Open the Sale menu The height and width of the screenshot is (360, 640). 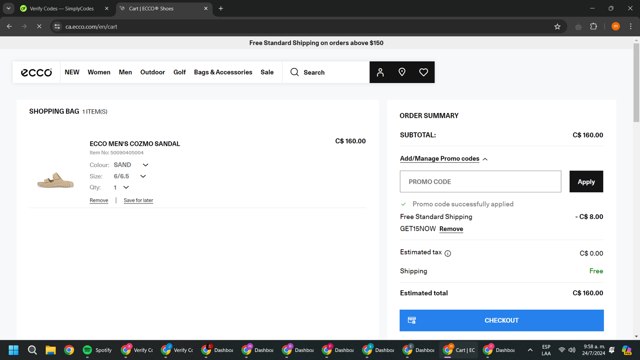tap(267, 72)
